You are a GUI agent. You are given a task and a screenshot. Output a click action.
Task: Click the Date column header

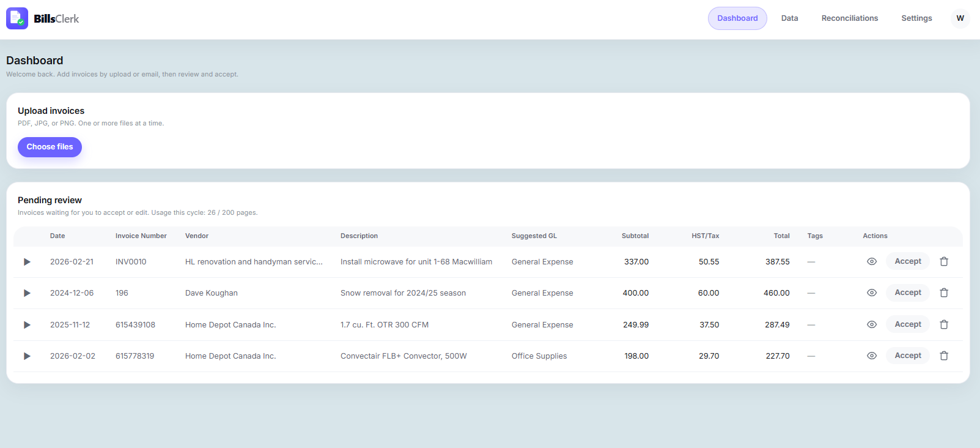(x=57, y=236)
